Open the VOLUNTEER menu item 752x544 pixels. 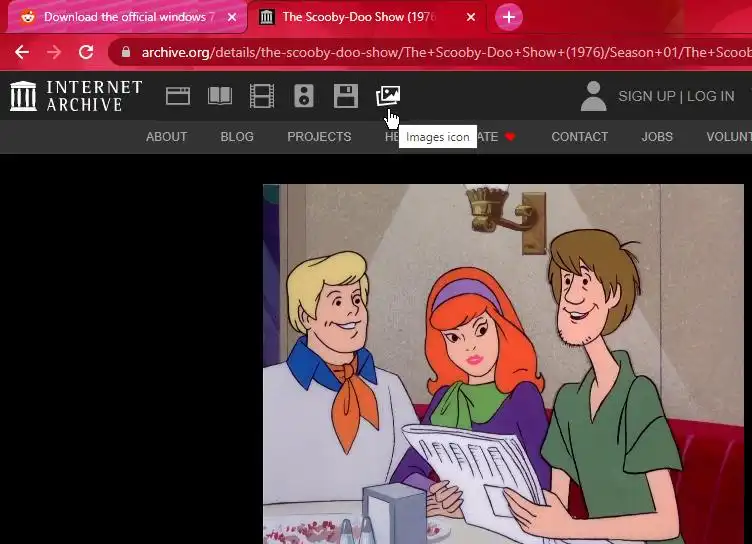[x=729, y=137]
